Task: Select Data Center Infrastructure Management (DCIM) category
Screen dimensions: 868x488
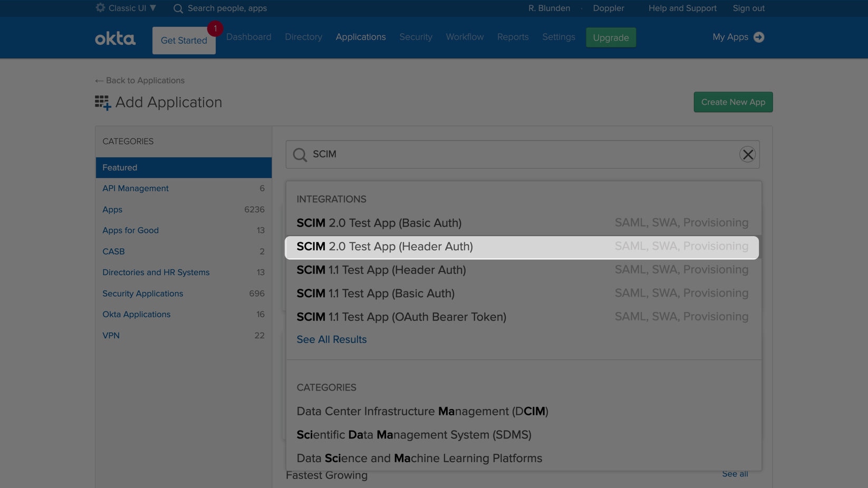Action: click(422, 411)
